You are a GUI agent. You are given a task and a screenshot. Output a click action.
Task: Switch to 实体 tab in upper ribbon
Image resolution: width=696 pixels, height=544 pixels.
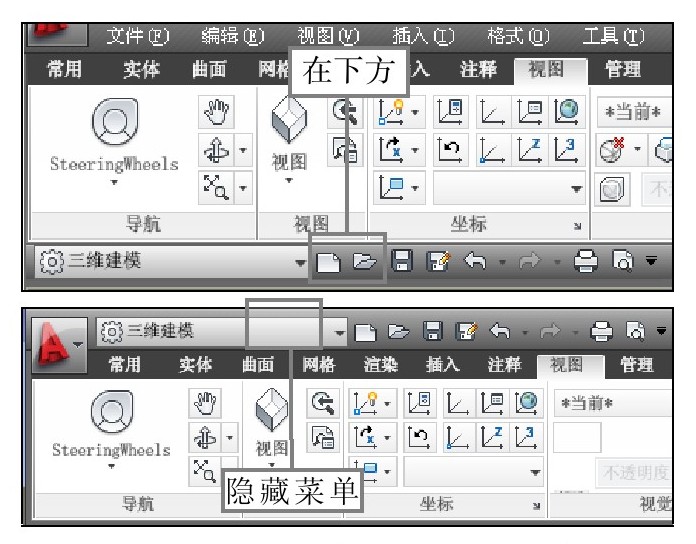click(x=141, y=69)
